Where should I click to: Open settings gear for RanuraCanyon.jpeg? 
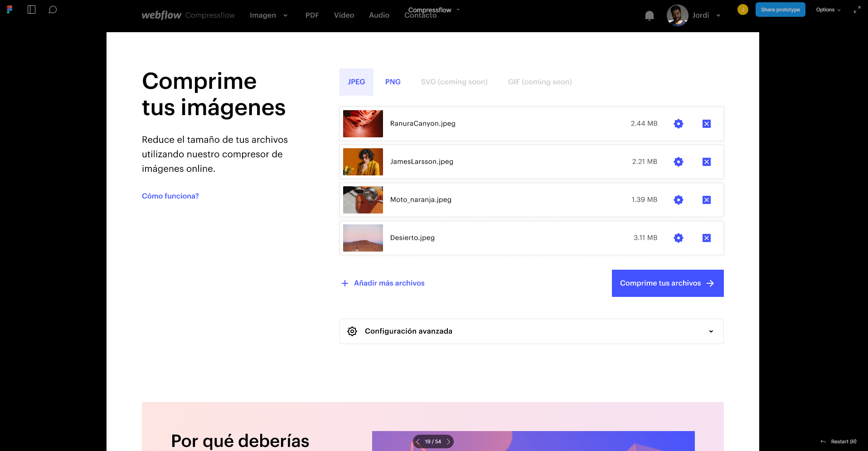[x=679, y=124]
